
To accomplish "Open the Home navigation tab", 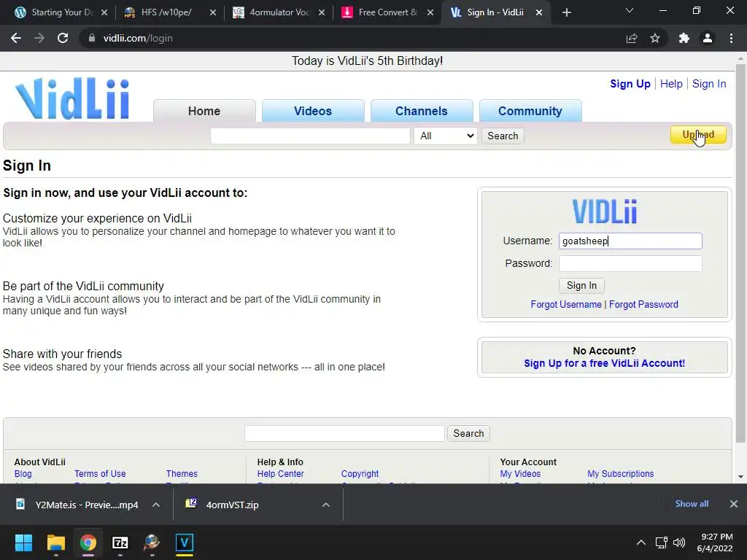I will click(204, 111).
